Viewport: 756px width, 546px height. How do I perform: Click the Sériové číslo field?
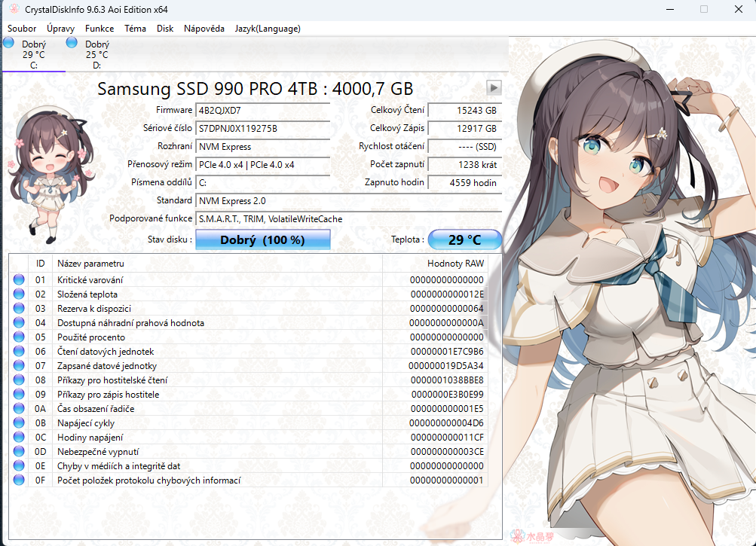point(262,129)
